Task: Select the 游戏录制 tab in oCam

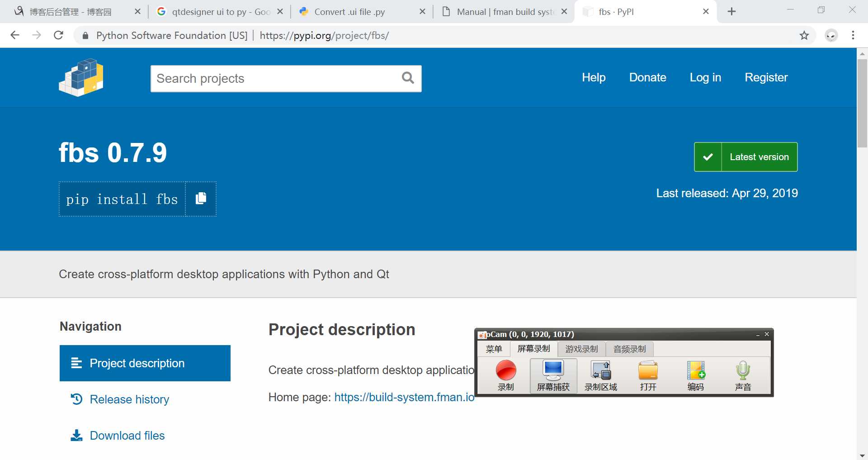Action: 581,349
